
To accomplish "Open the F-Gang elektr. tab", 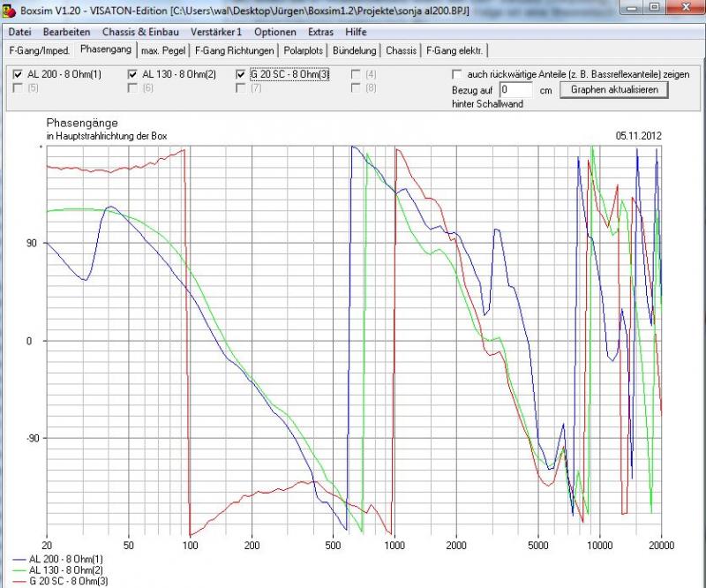I will [454, 50].
